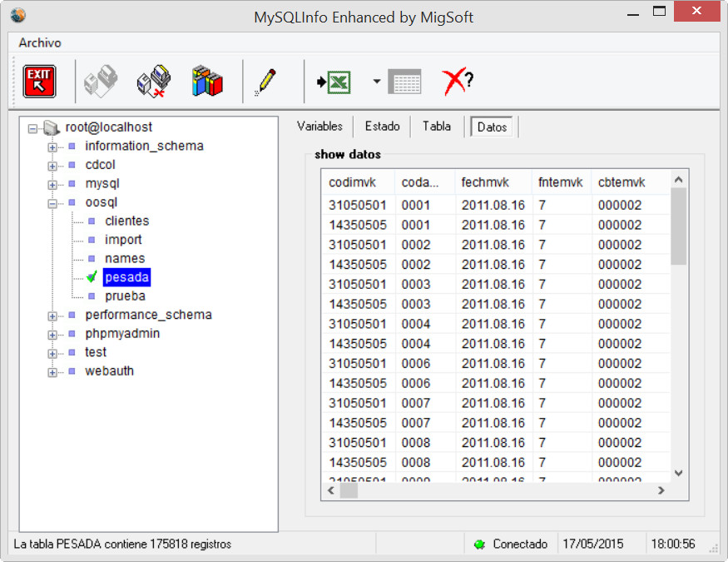Expand the phpmyadmin database node

tap(52, 335)
